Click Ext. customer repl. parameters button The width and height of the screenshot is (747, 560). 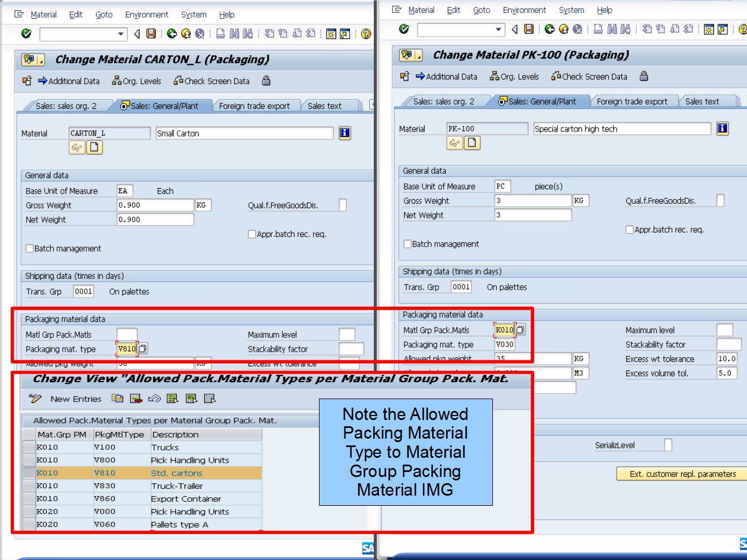pos(683,474)
